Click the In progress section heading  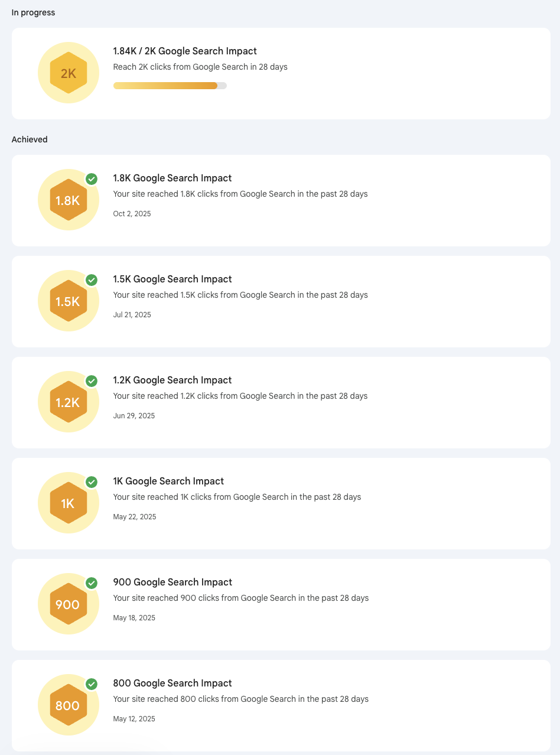33,12
